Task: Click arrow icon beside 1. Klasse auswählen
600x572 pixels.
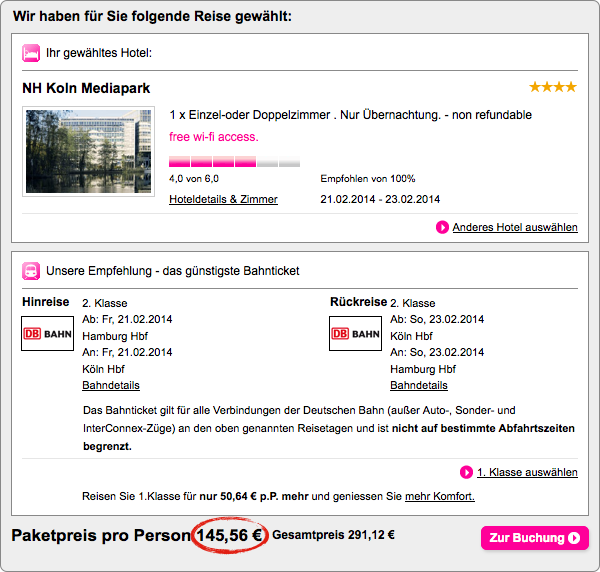Action: [466, 472]
